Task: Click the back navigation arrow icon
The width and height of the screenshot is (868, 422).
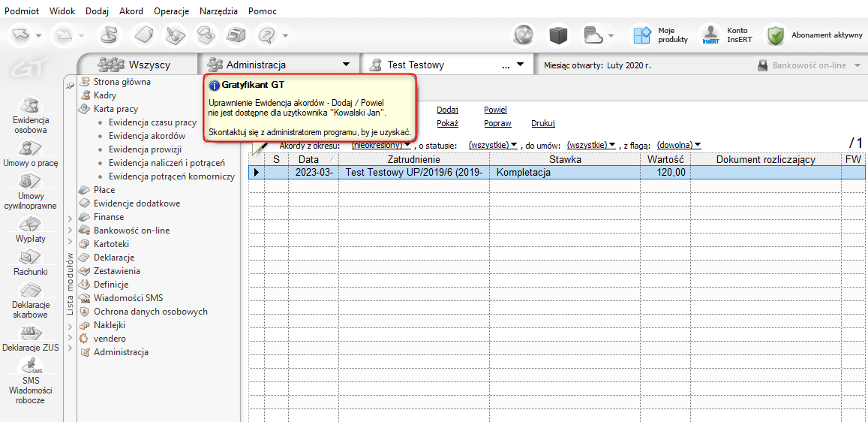Action: click(x=21, y=35)
